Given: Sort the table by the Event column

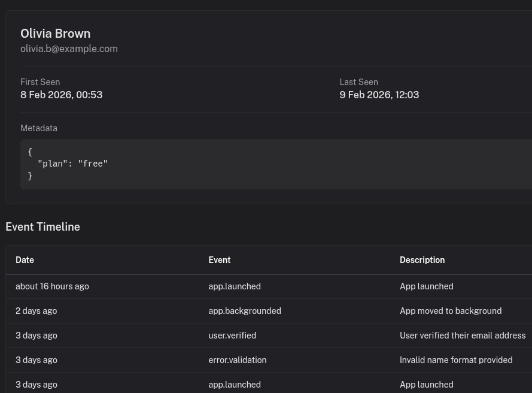Looking at the screenshot, I should pos(219,260).
